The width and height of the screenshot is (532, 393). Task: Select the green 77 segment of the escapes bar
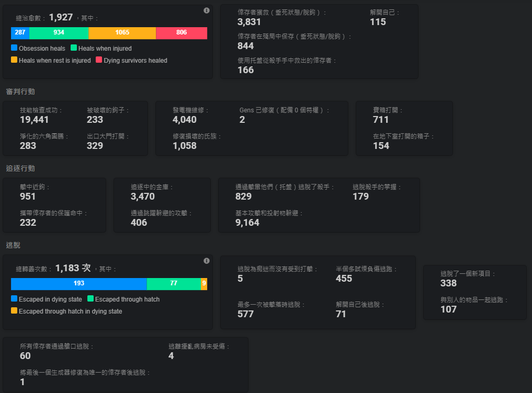click(174, 284)
